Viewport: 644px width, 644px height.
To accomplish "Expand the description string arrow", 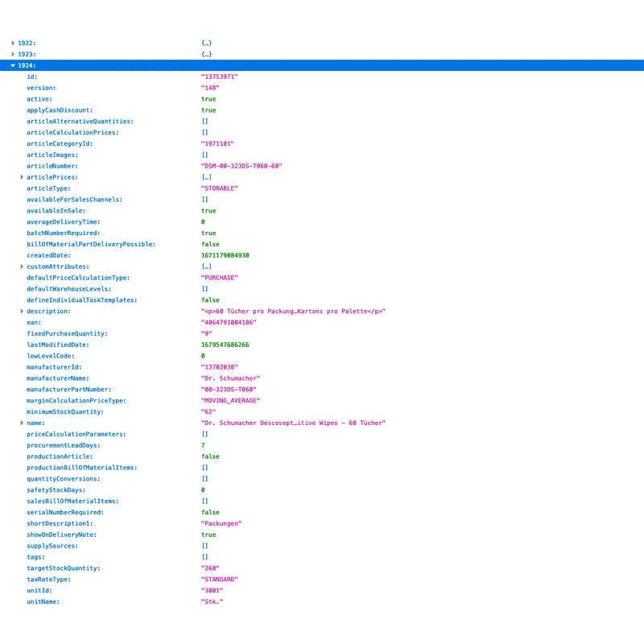I will (22, 312).
